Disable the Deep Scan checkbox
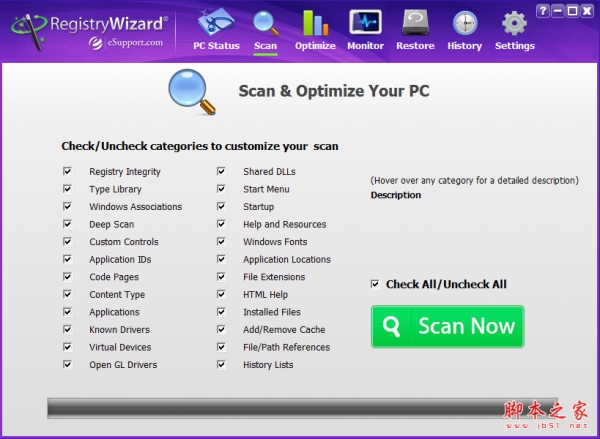 click(68, 224)
